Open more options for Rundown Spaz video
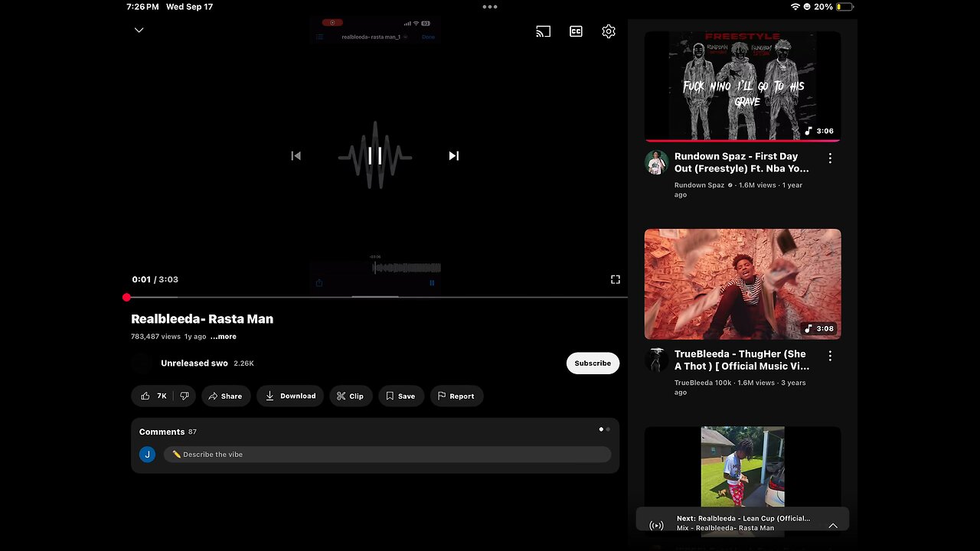This screenshot has width=980, height=551. 830,158
